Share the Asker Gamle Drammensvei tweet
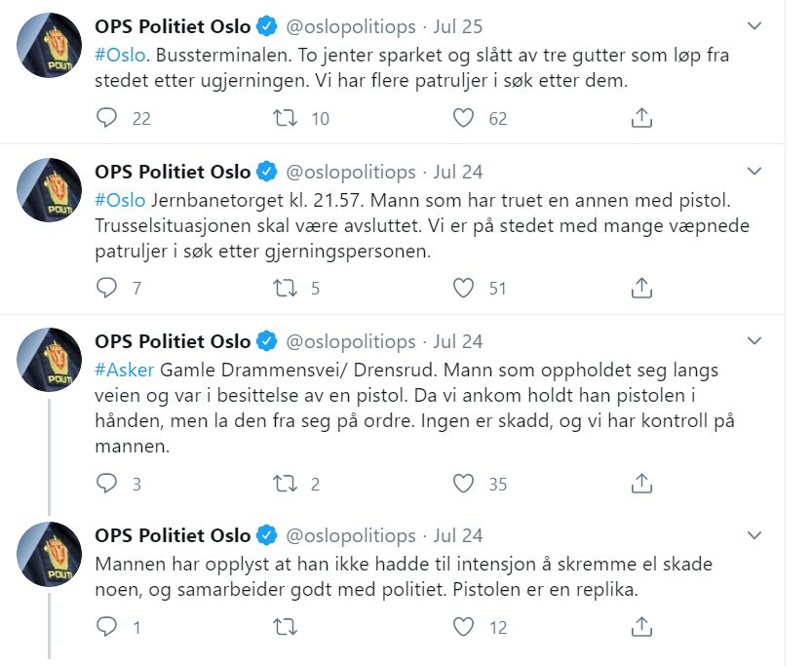 [641, 483]
